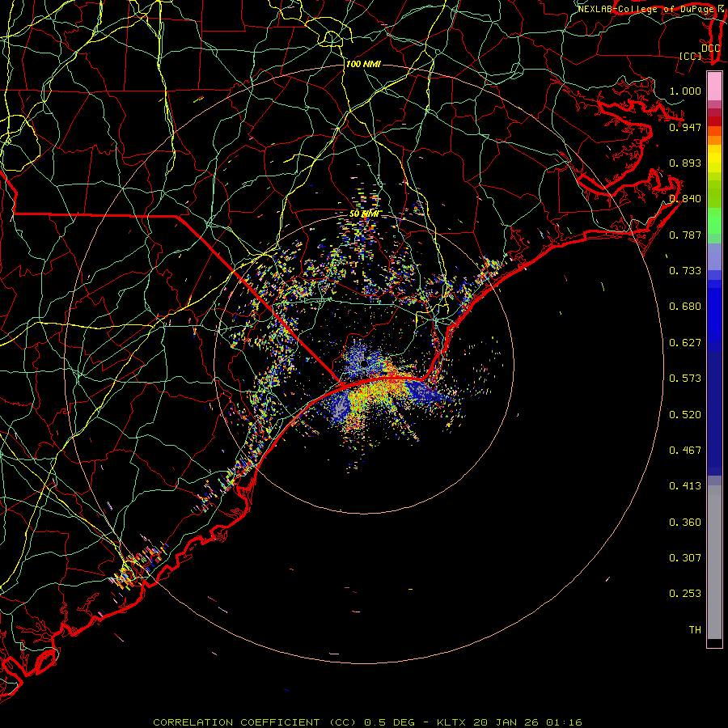This screenshot has width=728, height=728.
Task: Click the DCC product label
Action: 711,49
